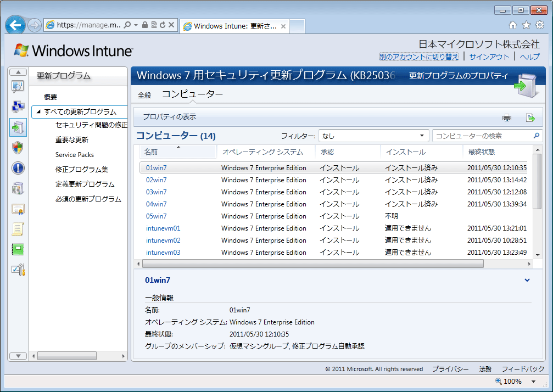Open the Reports green icon in sidebar
This screenshot has width=553, height=392.
pos(18,250)
